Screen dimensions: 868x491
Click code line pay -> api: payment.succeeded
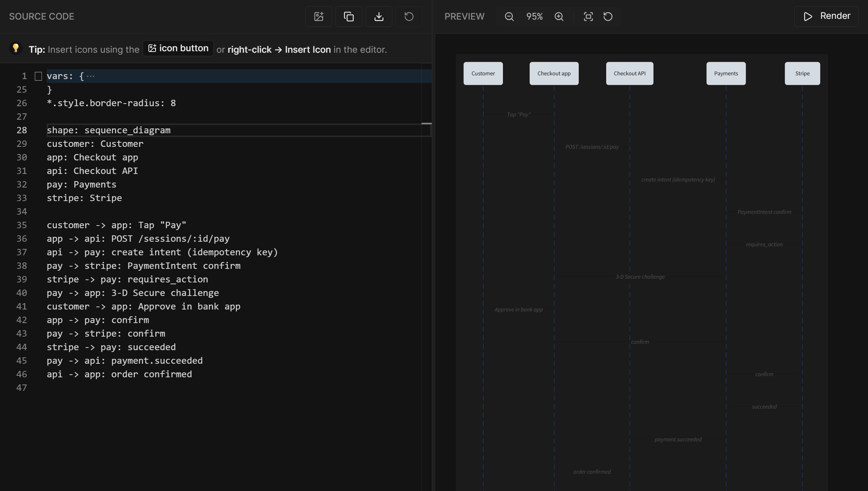[125, 361]
